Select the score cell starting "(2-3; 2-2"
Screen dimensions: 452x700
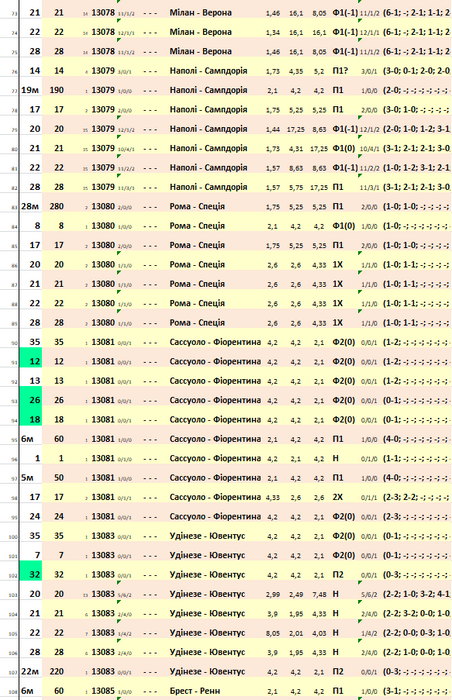[x=416, y=497]
